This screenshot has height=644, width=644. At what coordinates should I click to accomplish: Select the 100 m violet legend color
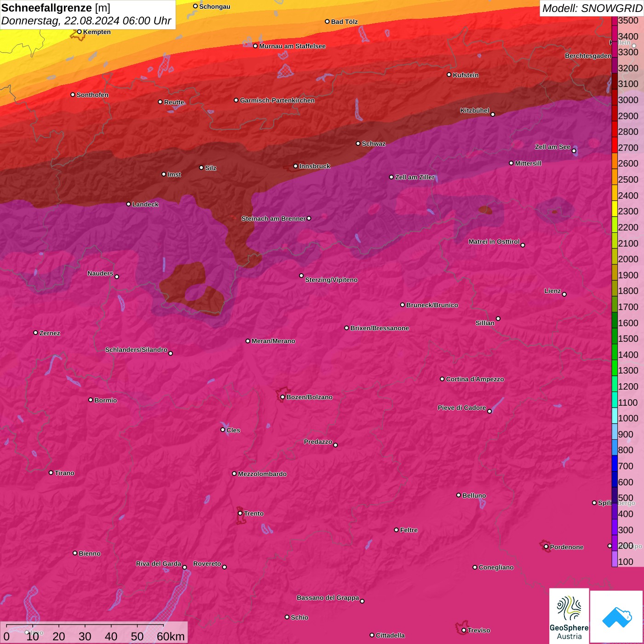(x=614, y=558)
